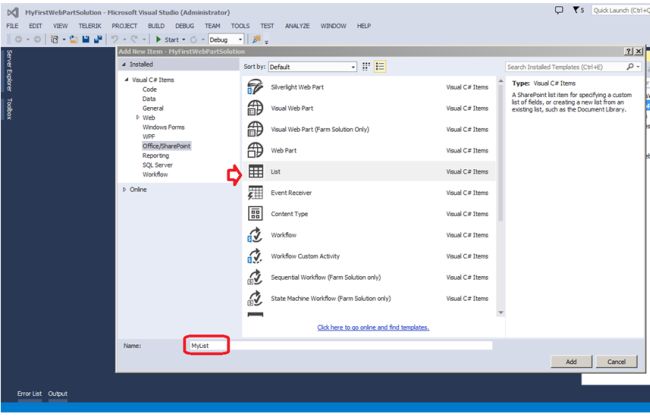This screenshot has height=417, width=650.
Task: Select the Silverlight Web Part template
Action: pos(369,87)
